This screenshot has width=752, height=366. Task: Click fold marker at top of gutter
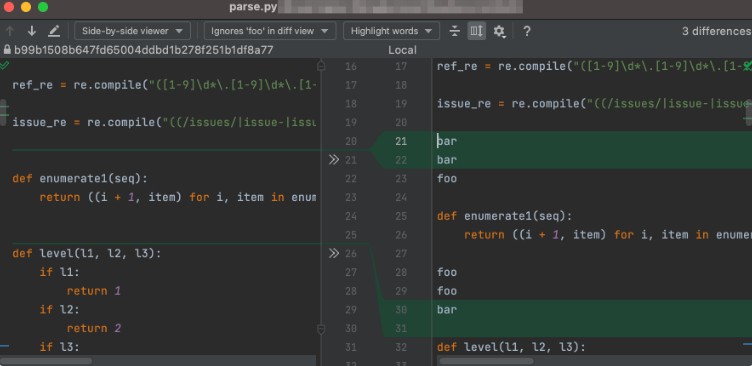[321, 66]
